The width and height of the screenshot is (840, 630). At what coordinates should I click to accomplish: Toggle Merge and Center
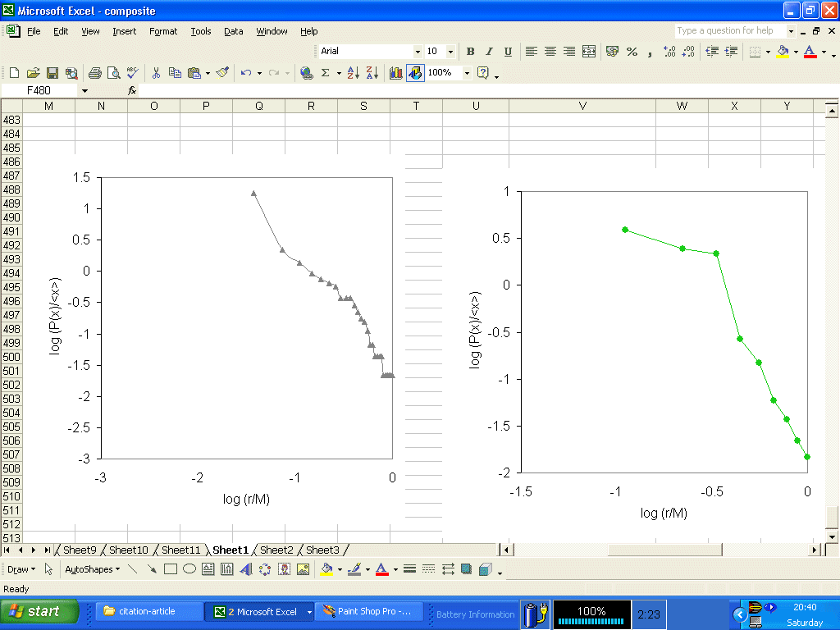589,52
